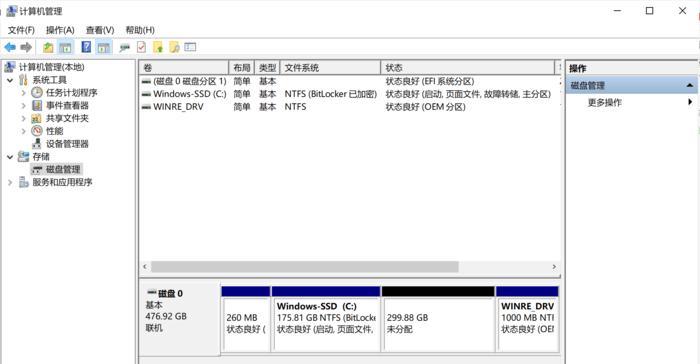
Task: Sort by the 文件系统 column header
Action: [x=330, y=68]
